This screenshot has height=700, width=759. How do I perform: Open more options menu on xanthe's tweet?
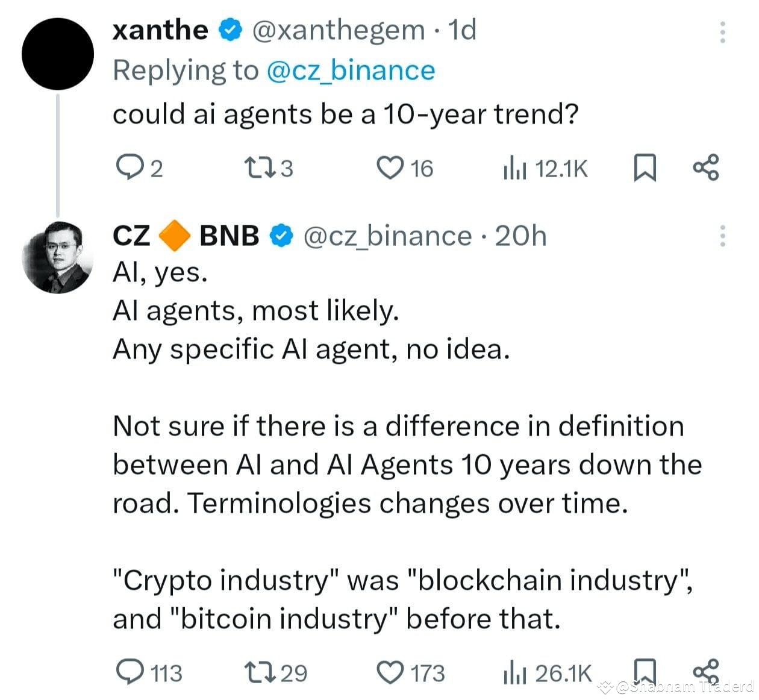pos(722,31)
